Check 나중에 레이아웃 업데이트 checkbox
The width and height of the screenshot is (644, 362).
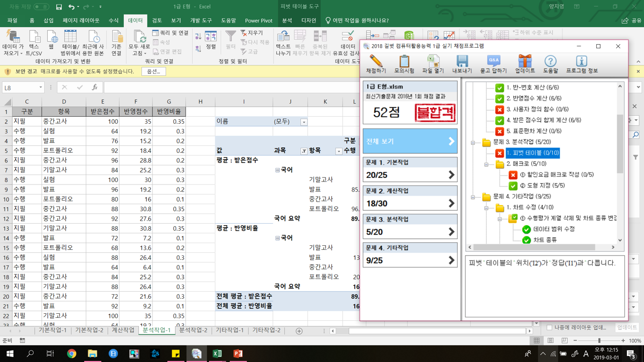click(549, 327)
